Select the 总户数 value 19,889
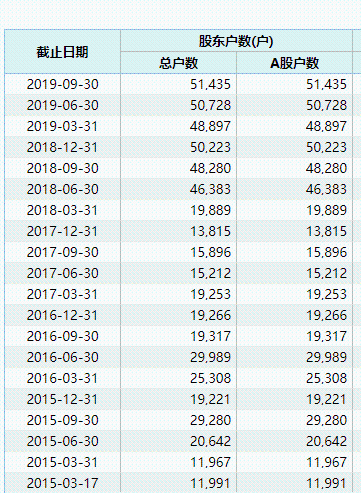Screen dimensions: 361x493 pyautogui.click(x=210, y=210)
